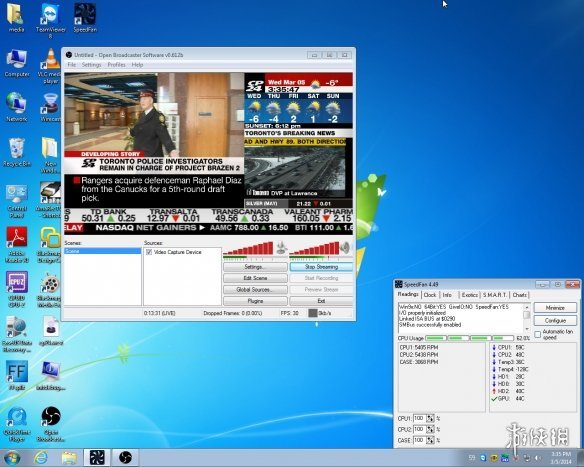Launch Internet Explorer from the taskbar
584x467 pixels.
pyautogui.click(x=40, y=458)
